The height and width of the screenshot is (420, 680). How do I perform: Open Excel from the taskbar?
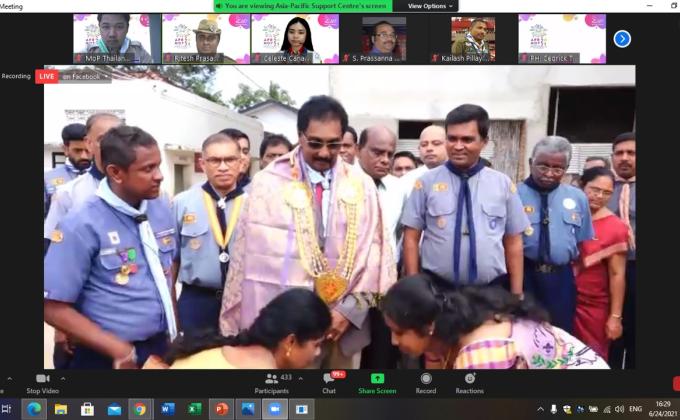[194, 409]
